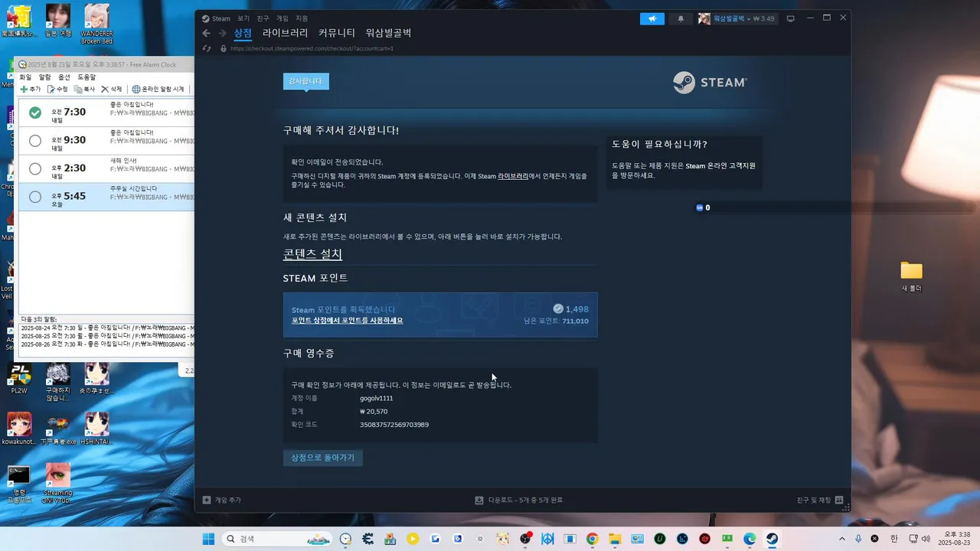980x551 pixels.
Task: Switch Steam to Big Picture mode
Action: (x=791, y=18)
